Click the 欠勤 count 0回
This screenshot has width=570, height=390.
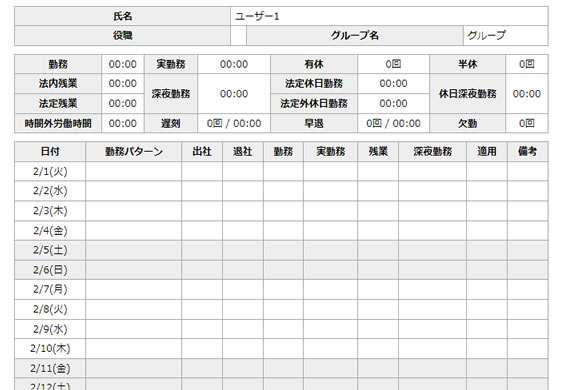(x=527, y=124)
